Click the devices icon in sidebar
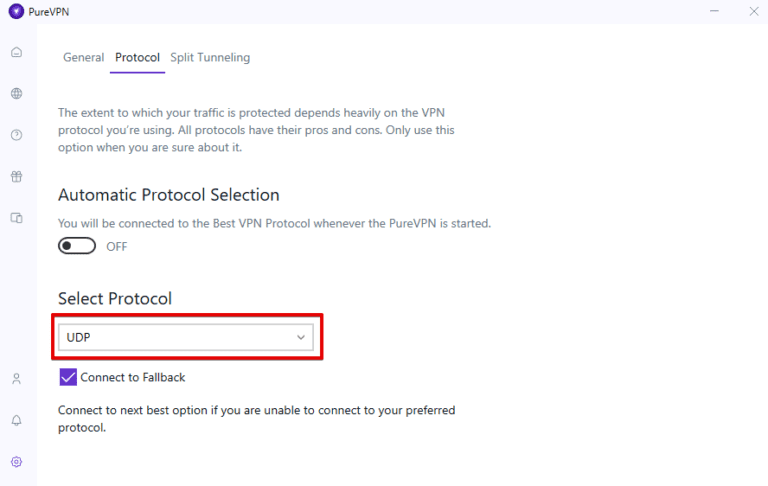The height and width of the screenshot is (486, 768). (16, 218)
